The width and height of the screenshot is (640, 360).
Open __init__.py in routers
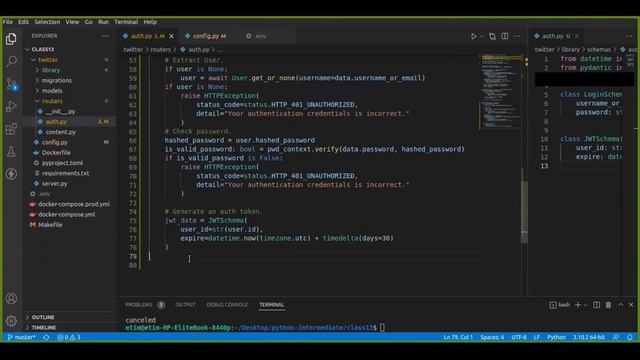point(69,111)
